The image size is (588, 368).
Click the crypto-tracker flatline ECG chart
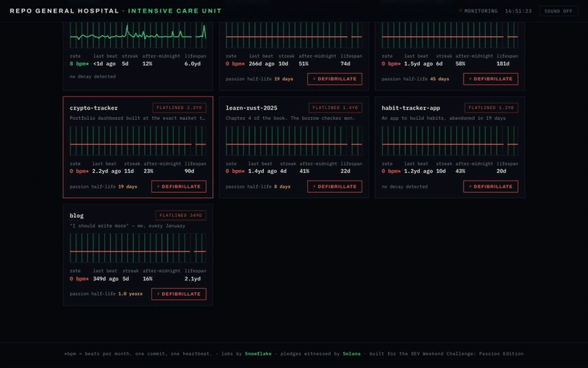(138, 141)
